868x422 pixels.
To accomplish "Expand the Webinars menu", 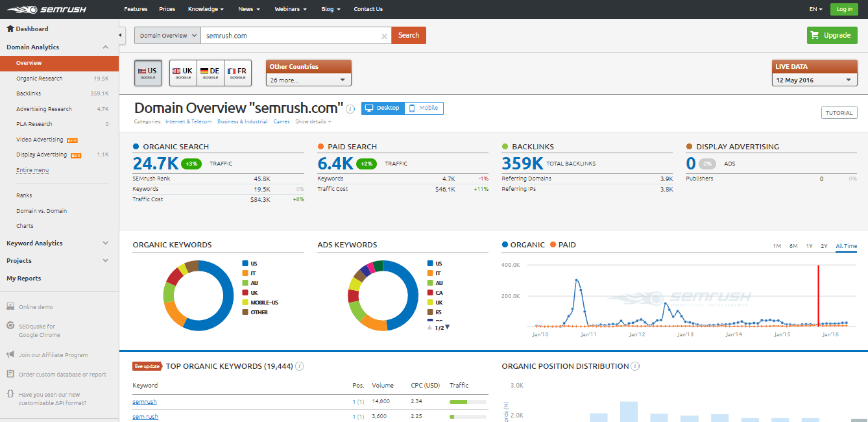I will pos(291,9).
